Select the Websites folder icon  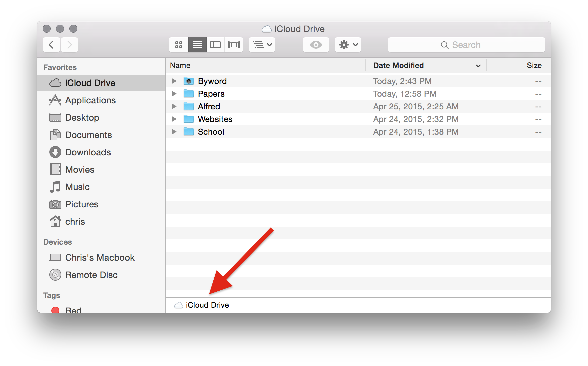[189, 119]
